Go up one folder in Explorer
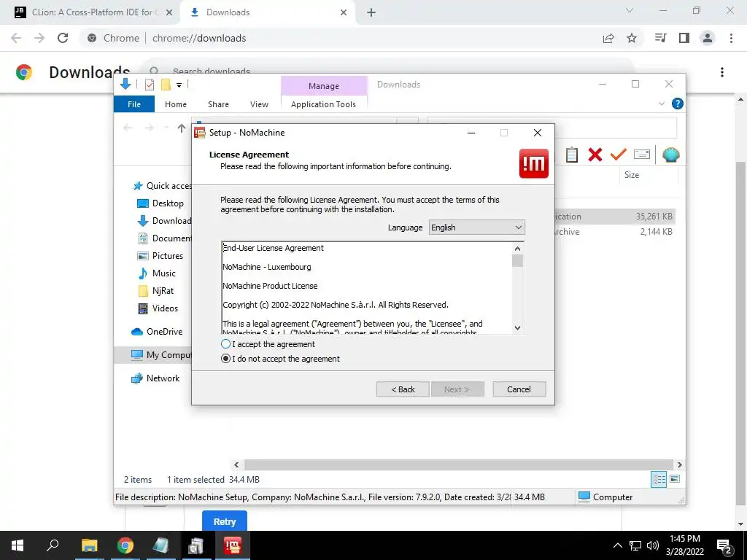The height and width of the screenshot is (560, 747). [182, 128]
